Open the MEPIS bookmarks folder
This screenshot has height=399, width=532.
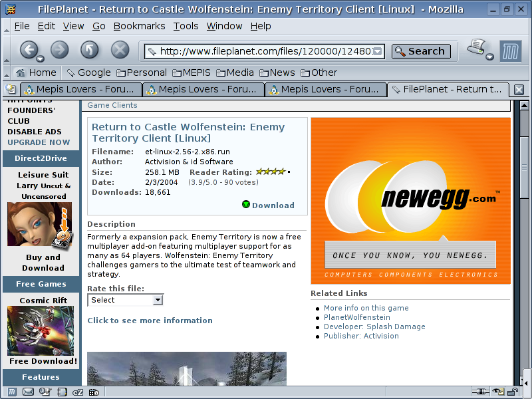[x=194, y=72]
